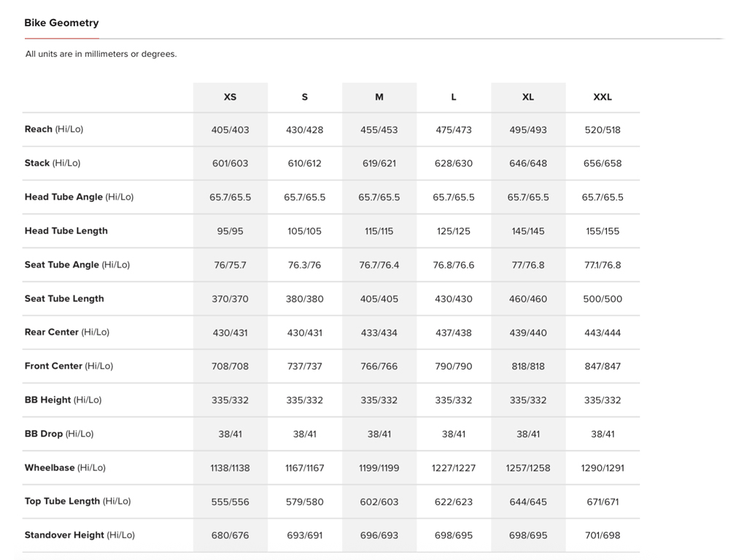This screenshot has width=747, height=560.
Task: Select the Head Tube Length row label
Action: point(66,231)
